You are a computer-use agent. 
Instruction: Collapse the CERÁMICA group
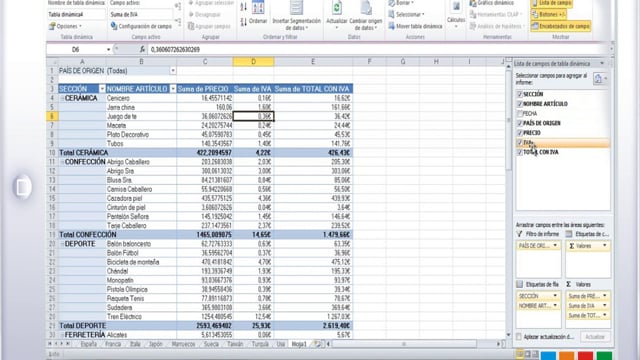[x=62, y=98]
